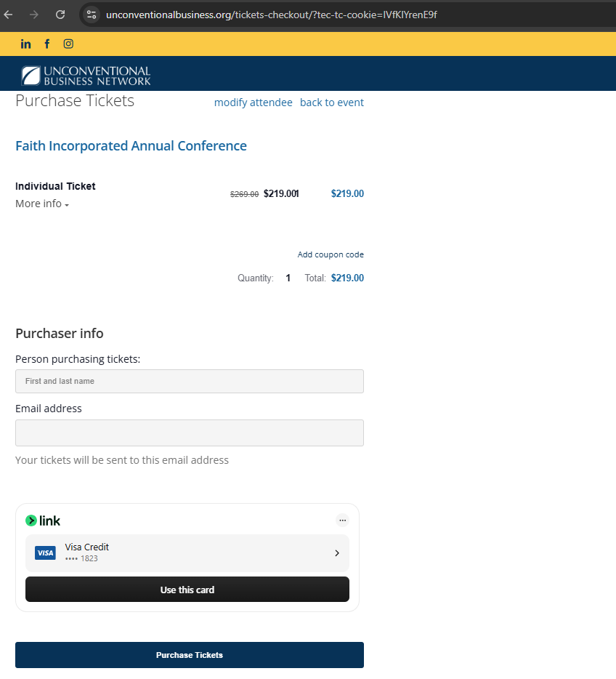
Task: Go back to event link
Action: click(x=332, y=103)
